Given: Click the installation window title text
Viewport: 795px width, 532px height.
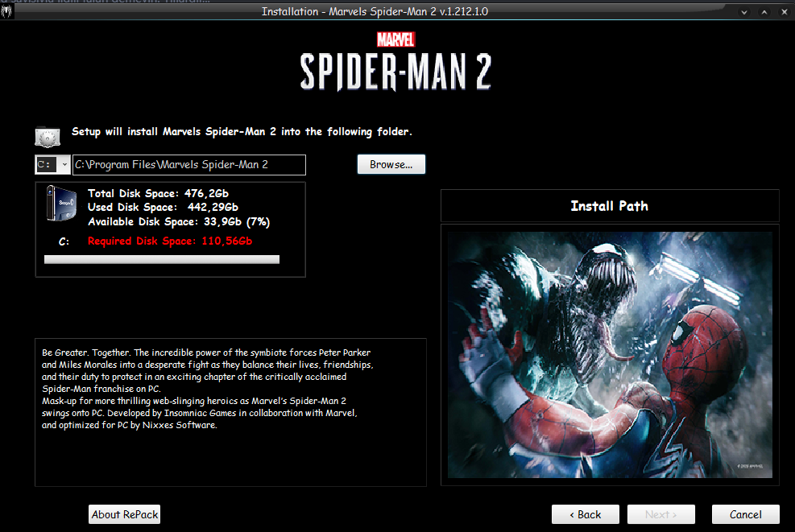Looking at the screenshot, I should click(375, 11).
